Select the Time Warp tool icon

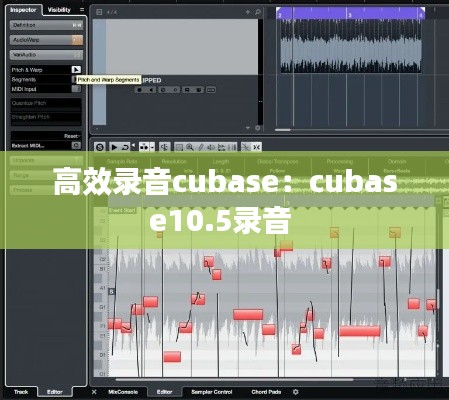[x=232, y=147]
